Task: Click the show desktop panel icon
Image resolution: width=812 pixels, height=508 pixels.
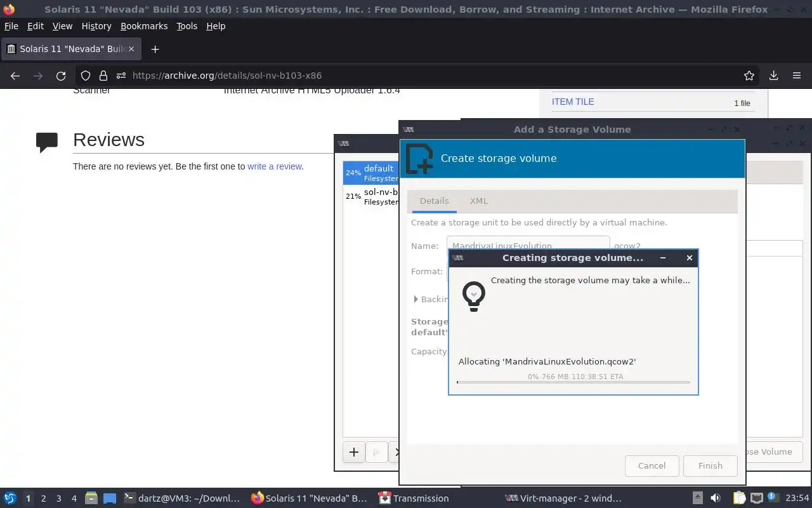Action: point(110,498)
